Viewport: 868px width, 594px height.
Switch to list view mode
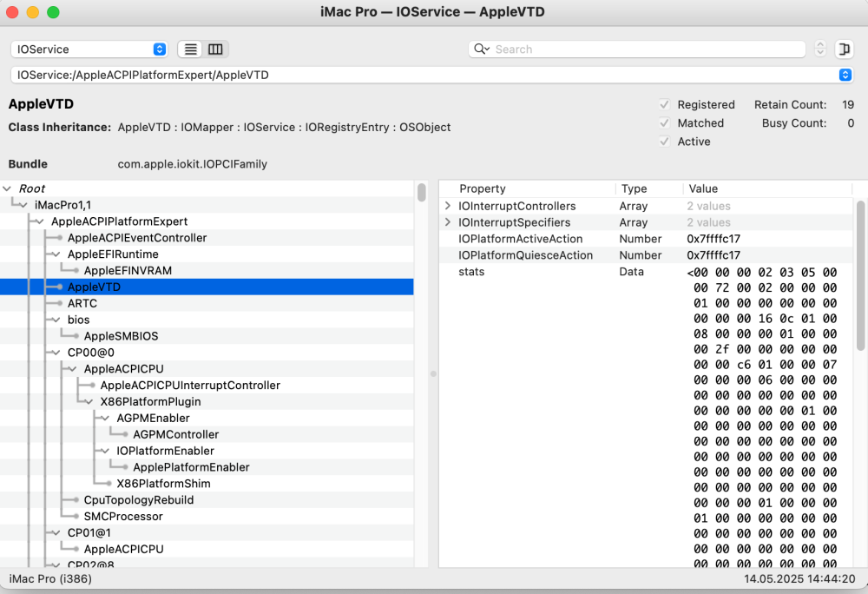190,49
